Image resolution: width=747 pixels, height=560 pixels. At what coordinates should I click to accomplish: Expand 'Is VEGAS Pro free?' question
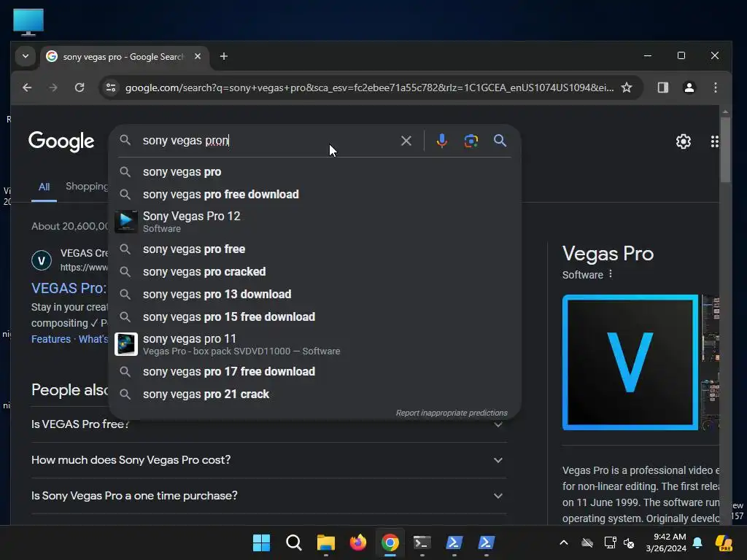coord(269,424)
